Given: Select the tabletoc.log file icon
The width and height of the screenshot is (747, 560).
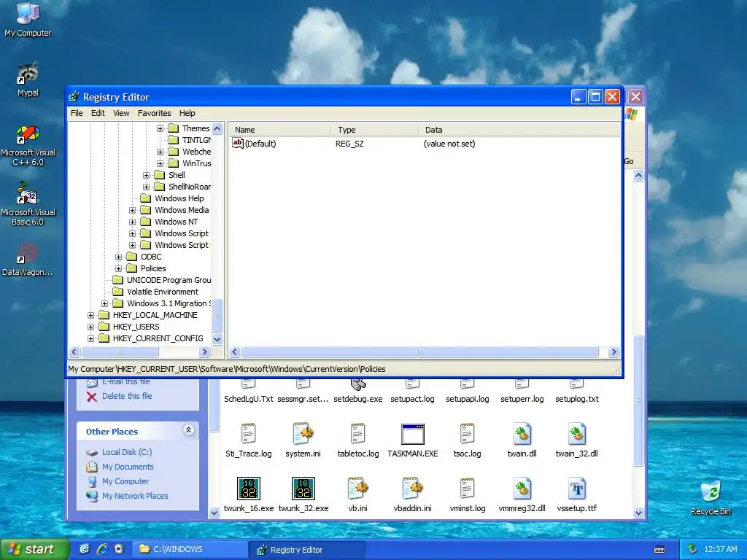Looking at the screenshot, I should coord(357,434).
